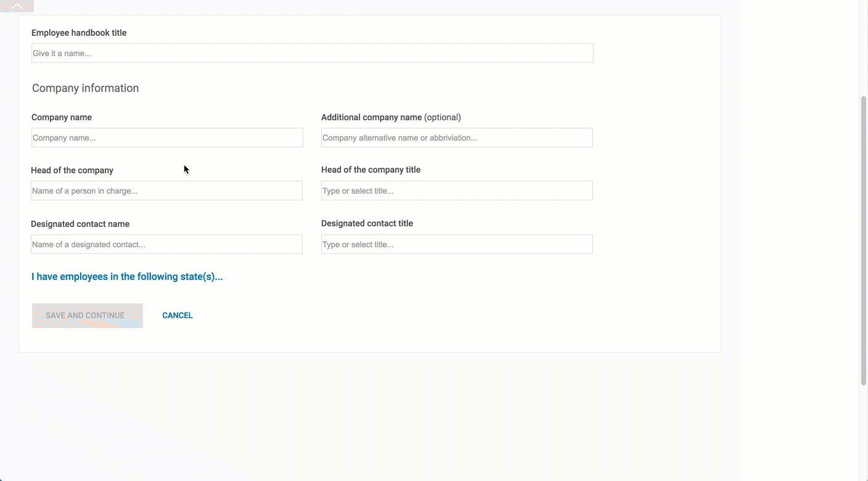Focus the Employee handbook title field
This screenshot has height=481, width=868.
(312, 53)
